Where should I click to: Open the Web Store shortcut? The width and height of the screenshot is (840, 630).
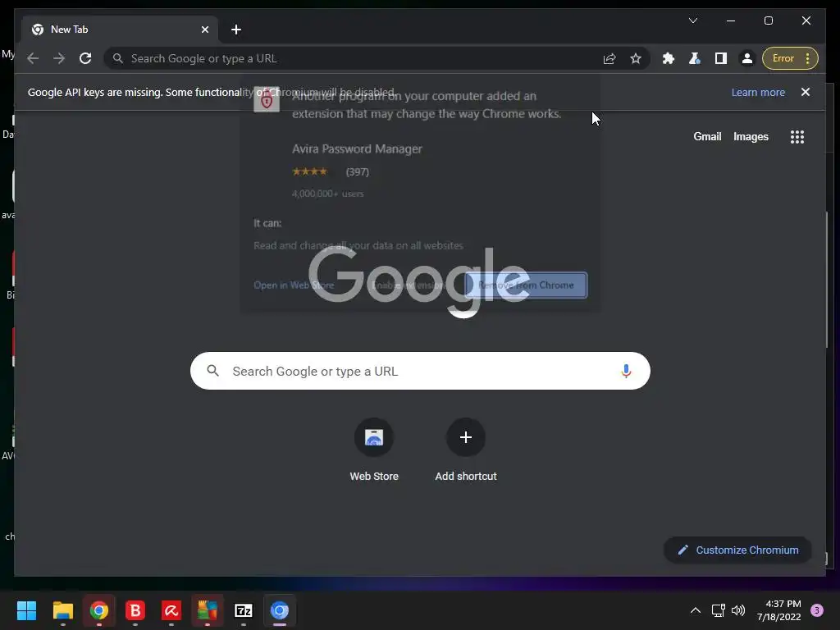(374, 450)
